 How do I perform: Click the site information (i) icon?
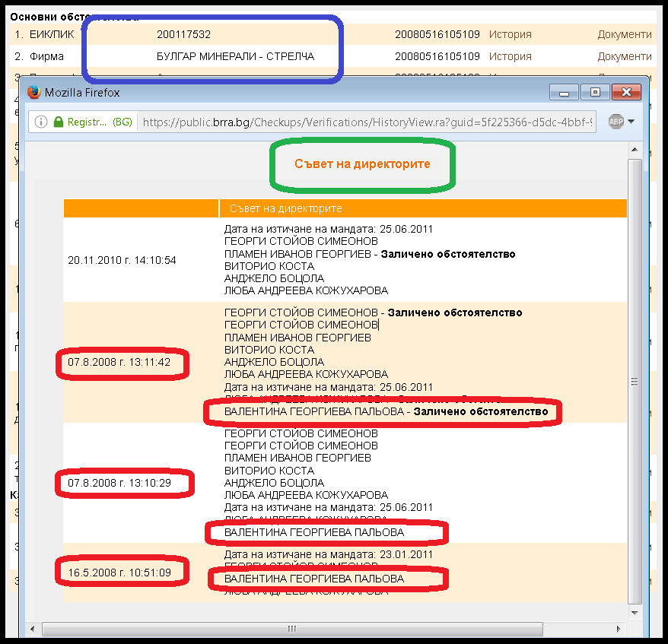[x=41, y=122]
